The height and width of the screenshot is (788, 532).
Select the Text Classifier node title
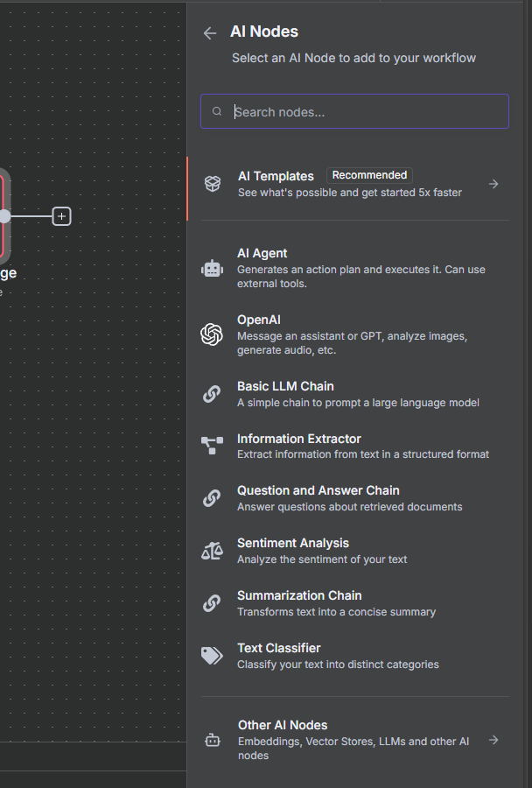[279, 648]
